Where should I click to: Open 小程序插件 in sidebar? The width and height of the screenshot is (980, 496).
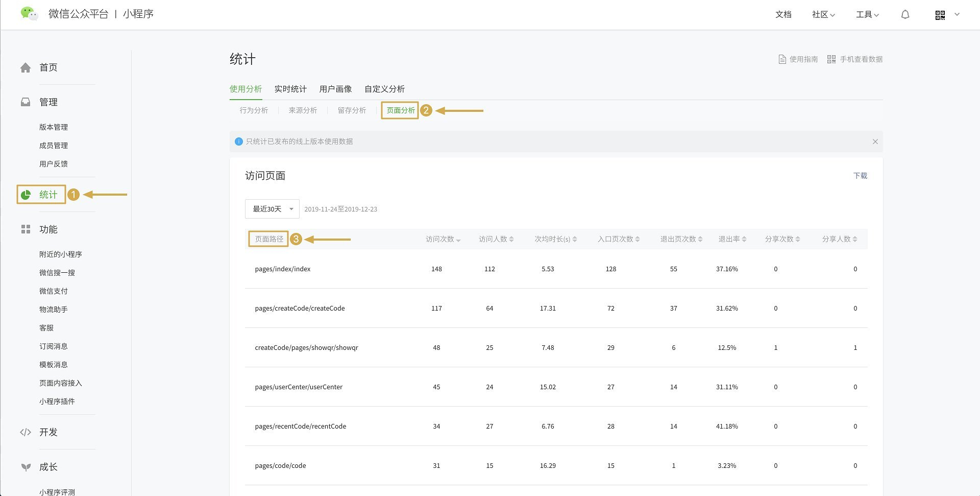[x=57, y=401]
